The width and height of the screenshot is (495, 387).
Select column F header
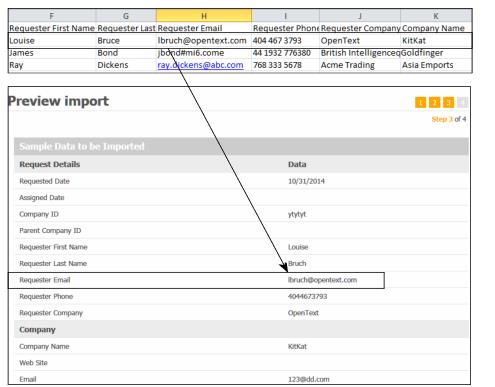52,16
